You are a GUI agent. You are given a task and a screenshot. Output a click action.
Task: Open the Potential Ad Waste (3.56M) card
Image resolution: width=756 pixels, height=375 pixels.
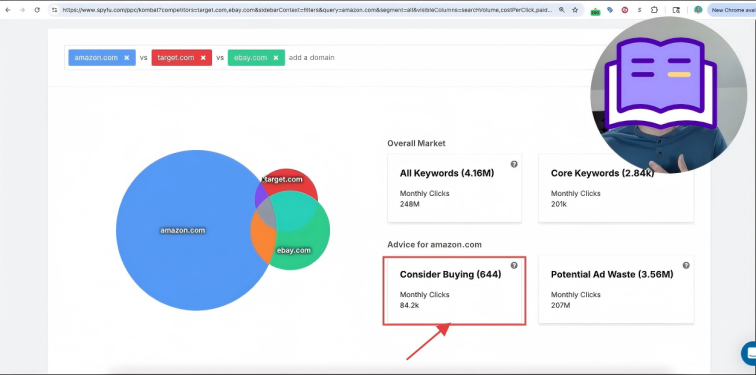[616, 289]
